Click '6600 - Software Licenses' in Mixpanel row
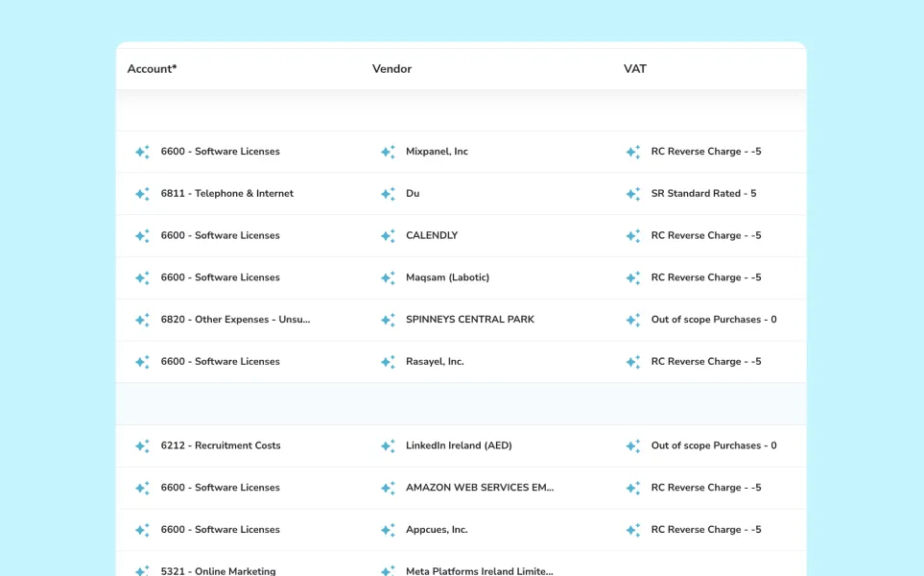This screenshot has width=924, height=576. tap(220, 152)
